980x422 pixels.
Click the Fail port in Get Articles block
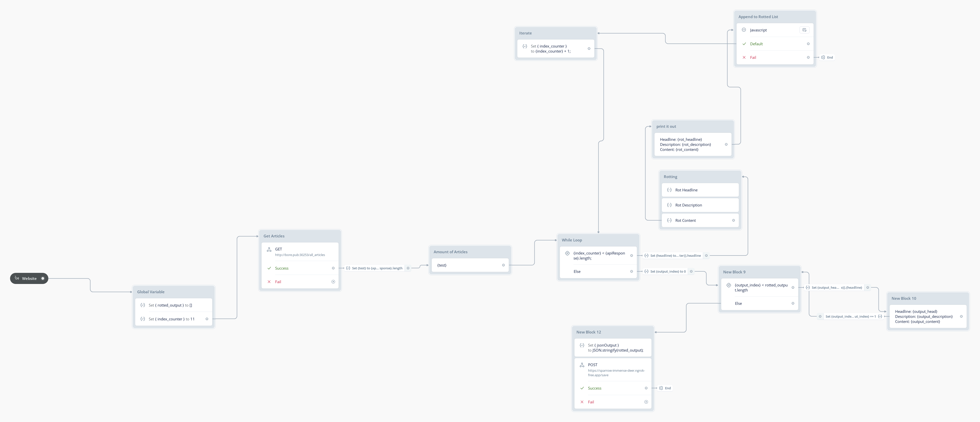pos(333,282)
